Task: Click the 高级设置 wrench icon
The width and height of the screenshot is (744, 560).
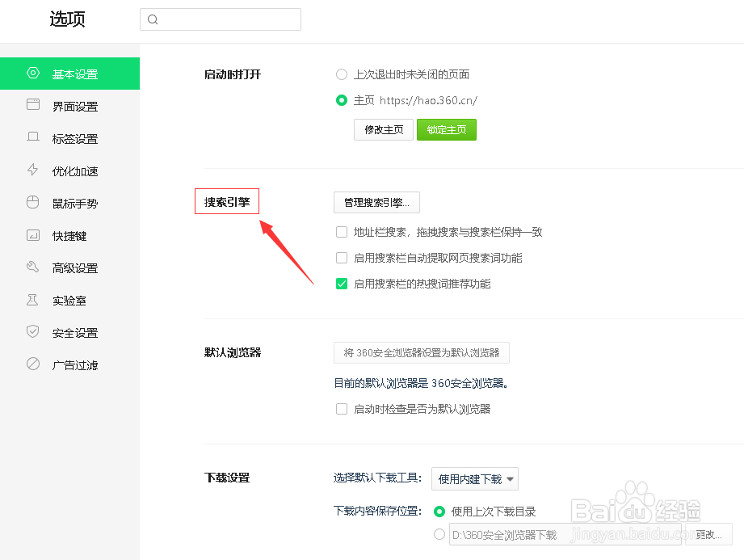Action: [33, 267]
